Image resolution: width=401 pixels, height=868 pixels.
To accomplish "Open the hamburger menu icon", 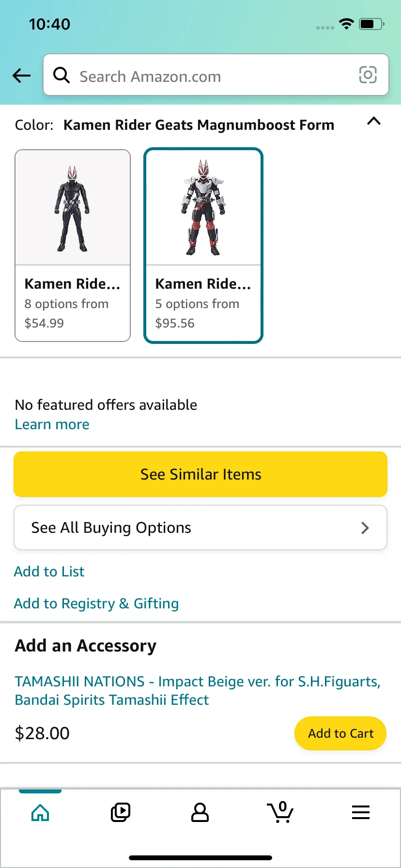I will [x=361, y=812].
